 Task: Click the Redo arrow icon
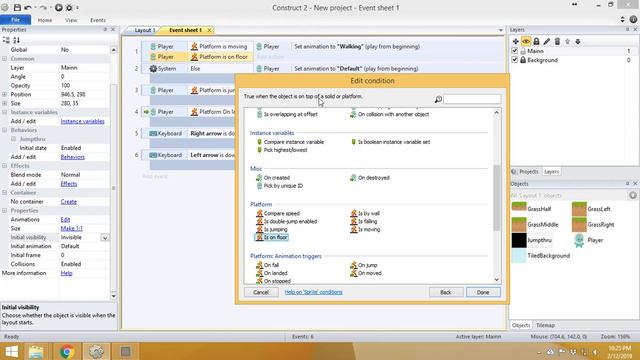coord(43,7)
